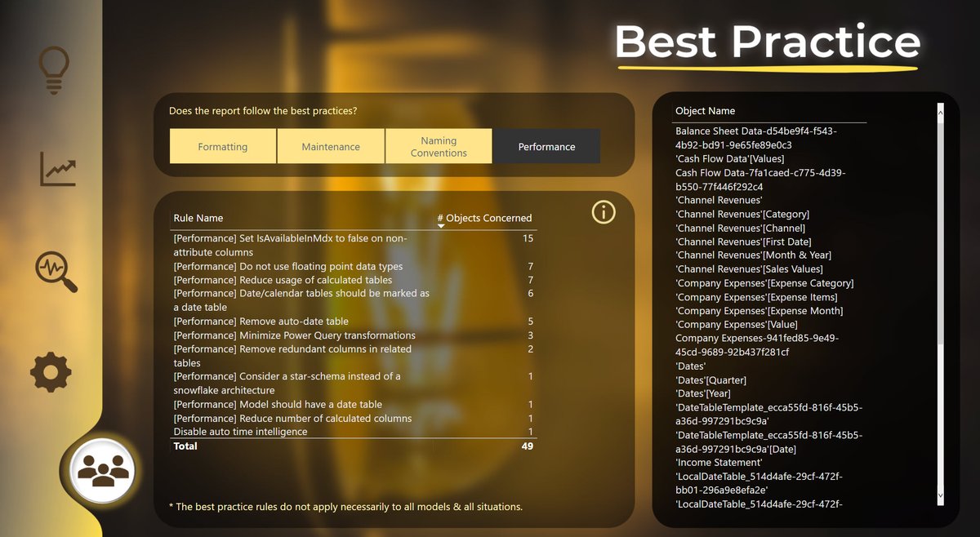The width and height of the screenshot is (980, 537).
Task: Click the info circle icon
Action: click(x=603, y=212)
